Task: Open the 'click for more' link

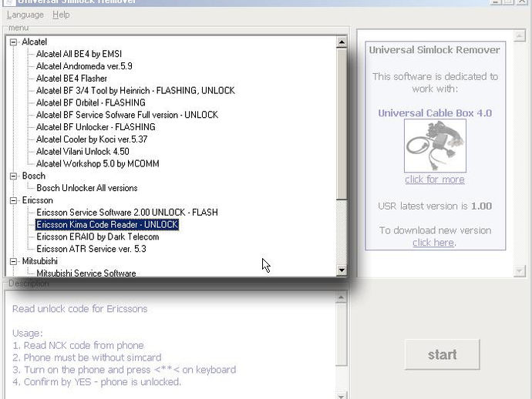Action: point(435,179)
